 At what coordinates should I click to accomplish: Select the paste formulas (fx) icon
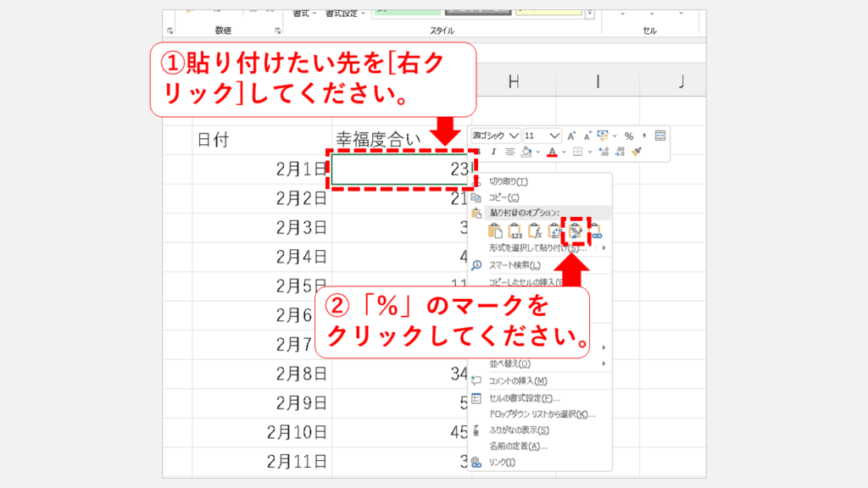tap(535, 230)
